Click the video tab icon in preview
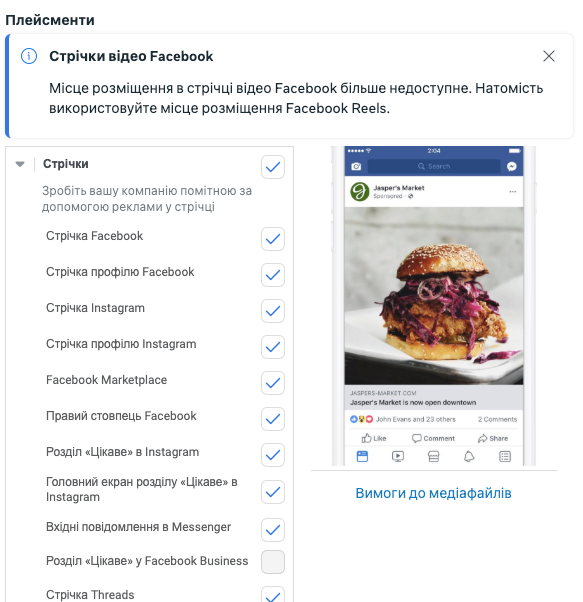Screen dimensions: 583x602 (398, 456)
